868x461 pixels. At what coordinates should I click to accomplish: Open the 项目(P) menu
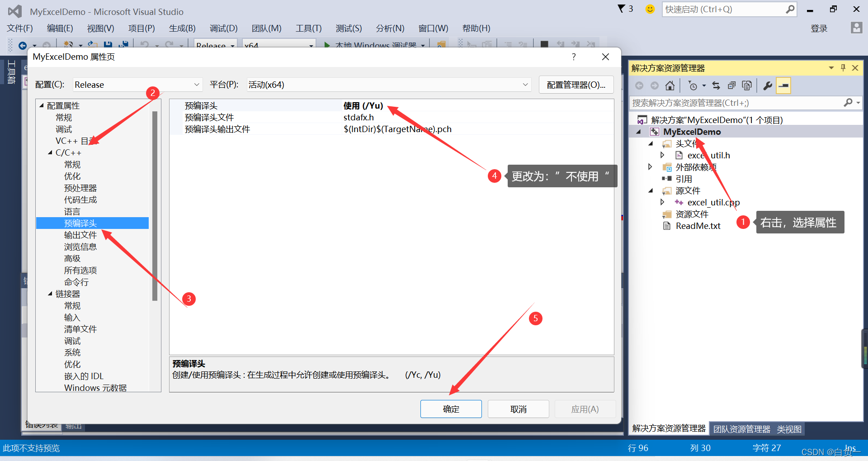(142, 28)
